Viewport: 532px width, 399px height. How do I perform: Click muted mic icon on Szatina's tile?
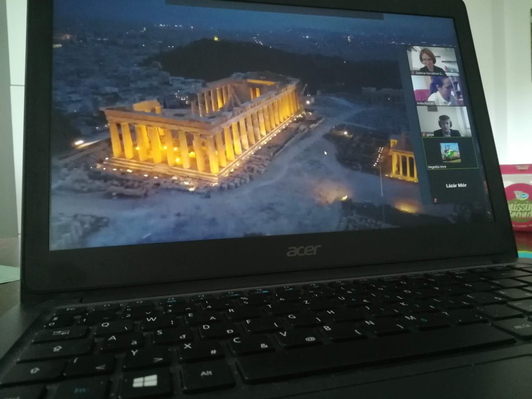tap(413, 73)
